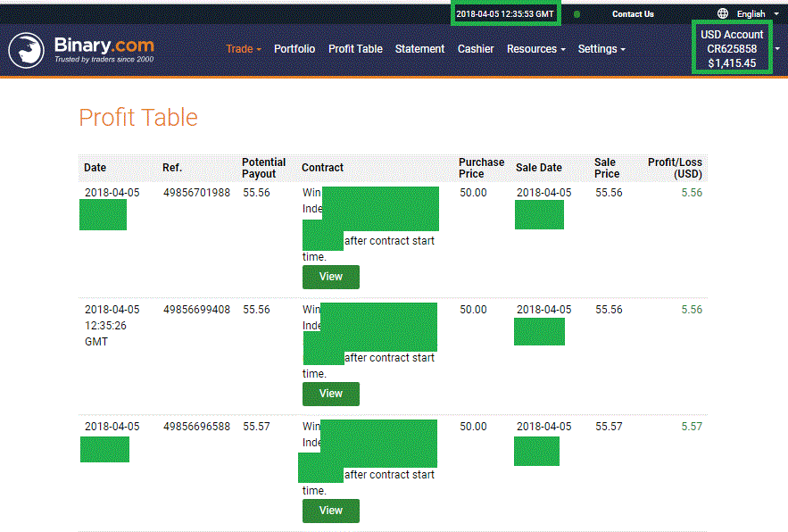The height and width of the screenshot is (532, 788).
Task: View contract with ref 49856696588
Action: click(x=331, y=511)
